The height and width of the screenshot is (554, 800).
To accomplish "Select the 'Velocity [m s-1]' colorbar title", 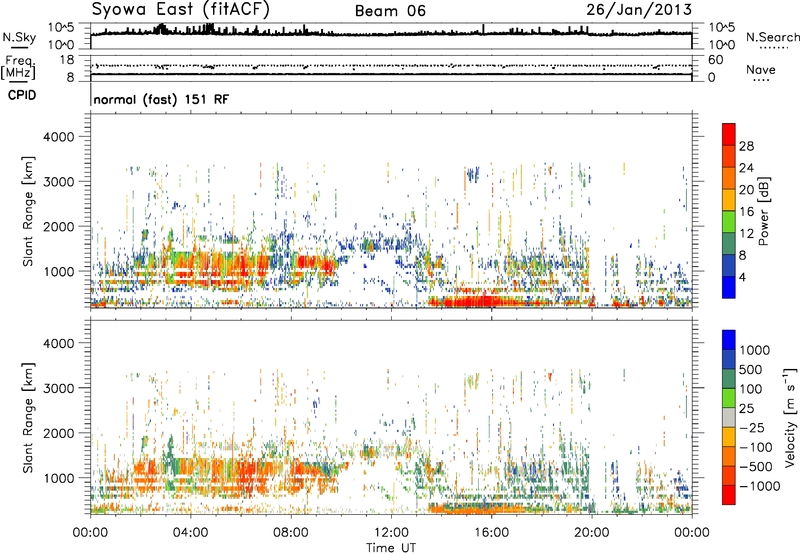I will click(x=790, y=417).
